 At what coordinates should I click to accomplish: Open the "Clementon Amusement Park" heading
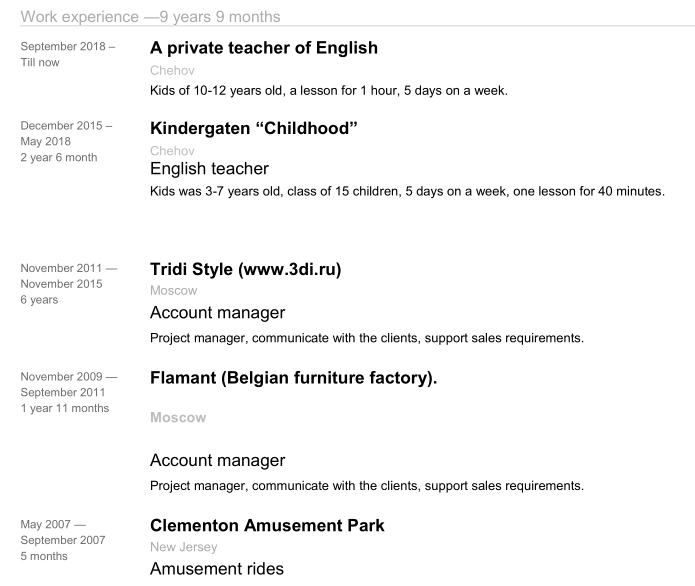point(267,526)
